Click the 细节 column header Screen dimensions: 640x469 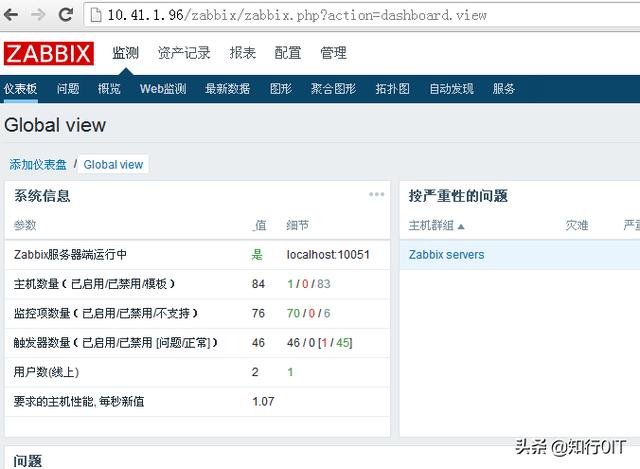point(298,225)
